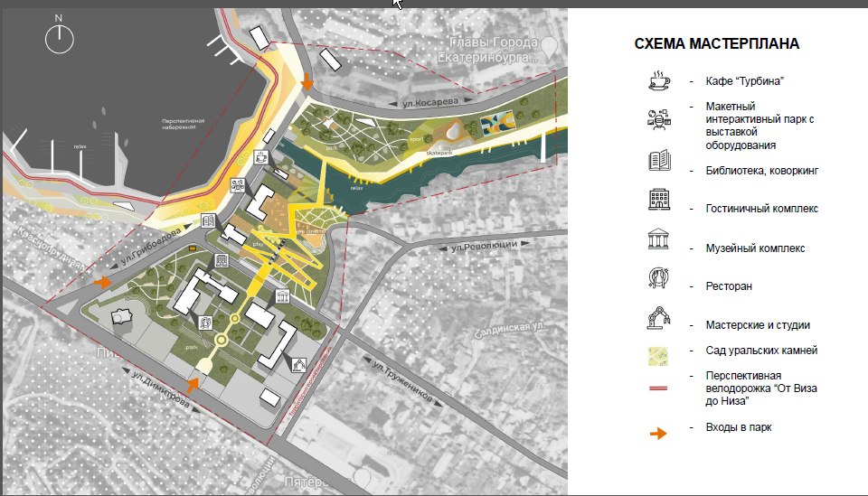868x496 pixels.
Task: Click the orange entrance arrow near ул.Димитрова
Action: [x=193, y=385]
